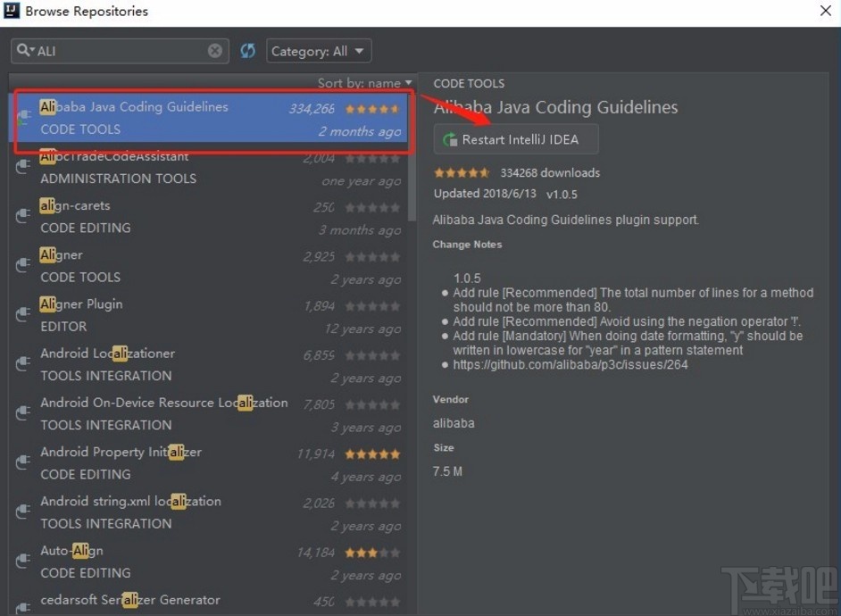Open the Category: All dropdown
841x616 pixels.
point(318,51)
